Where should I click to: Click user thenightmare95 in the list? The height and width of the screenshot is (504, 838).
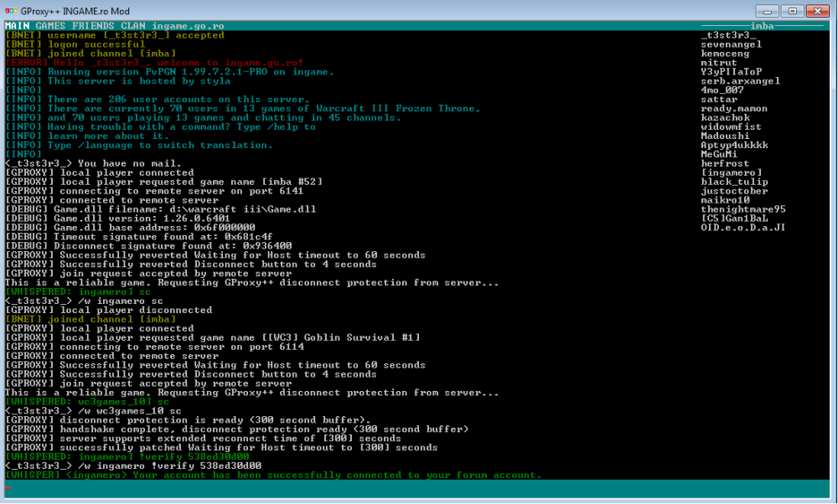(743, 209)
